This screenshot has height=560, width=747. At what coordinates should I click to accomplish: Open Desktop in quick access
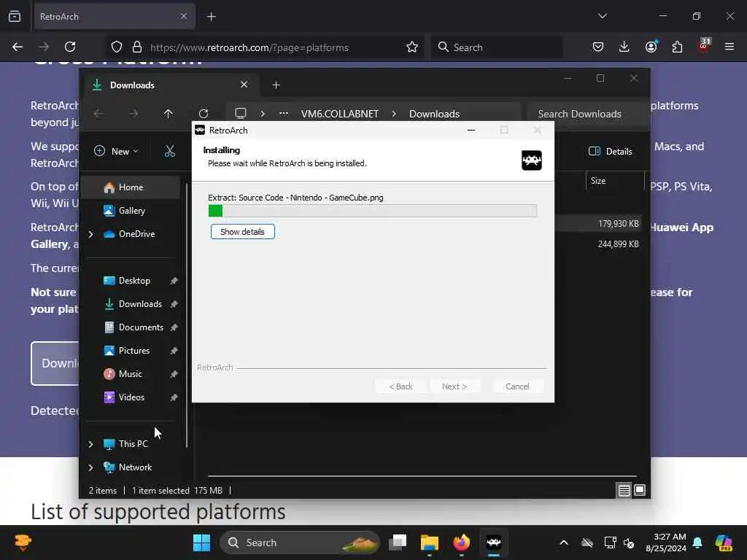tap(134, 281)
